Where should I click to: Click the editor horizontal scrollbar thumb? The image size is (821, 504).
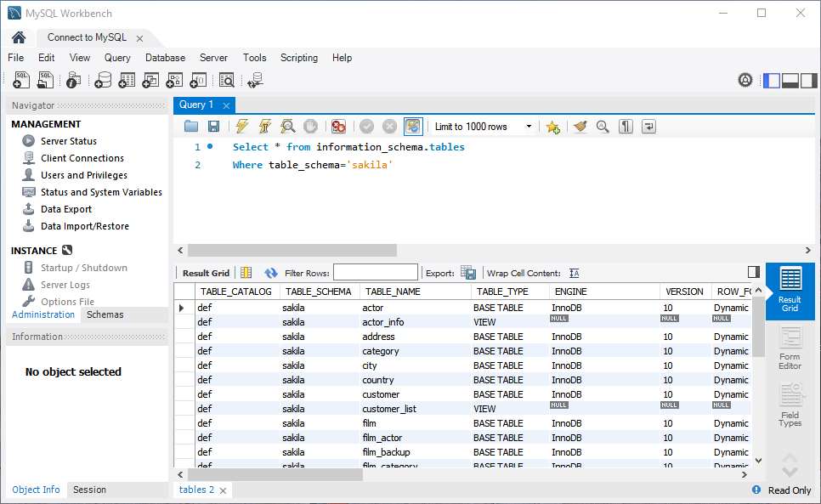[292, 250]
